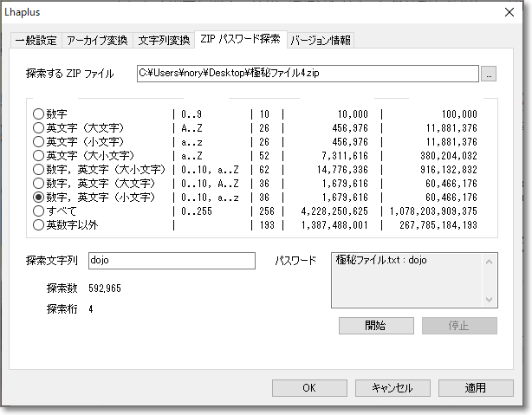532x415 pixels.
Task: Click the キャンセル button
Action: pos(393,388)
